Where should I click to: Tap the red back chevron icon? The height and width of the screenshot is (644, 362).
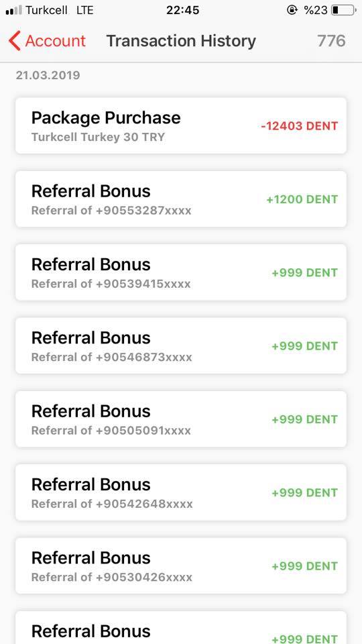14,41
